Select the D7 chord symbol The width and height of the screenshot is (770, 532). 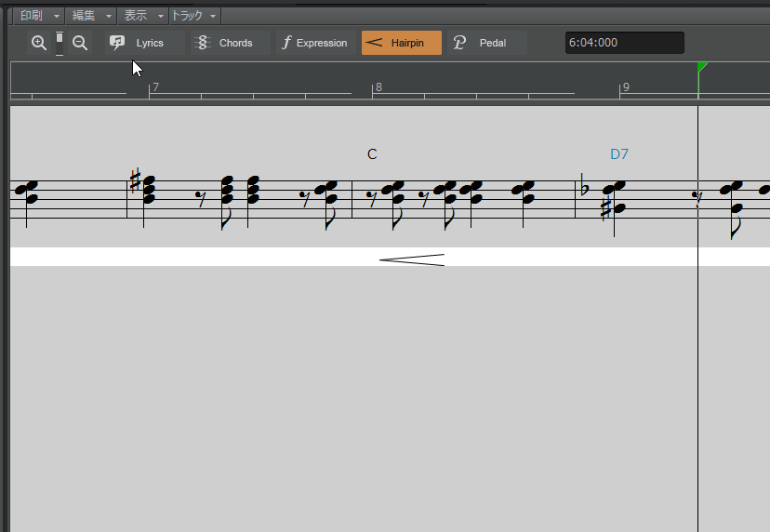(x=619, y=154)
